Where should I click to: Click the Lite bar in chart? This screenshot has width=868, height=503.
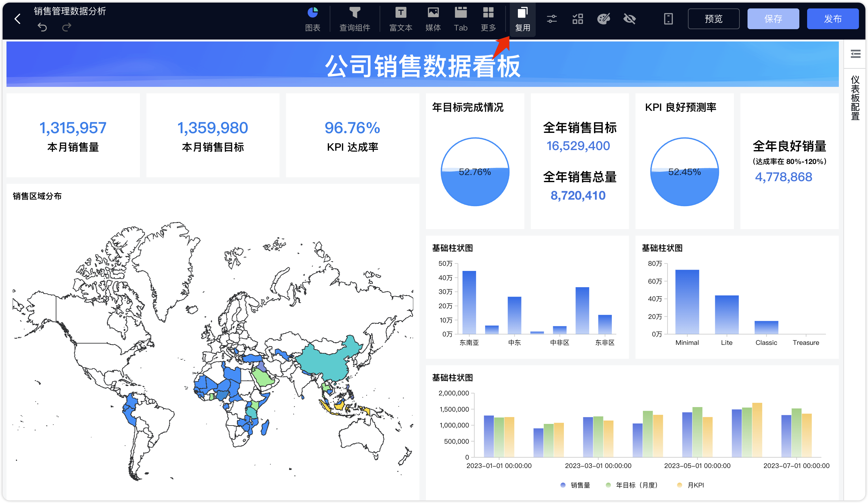coord(726,314)
